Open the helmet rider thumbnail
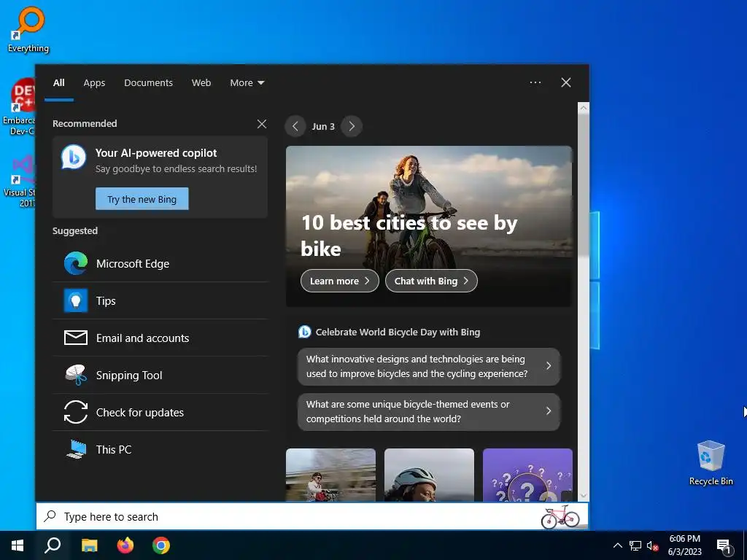The width and height of the screenshot is (747, 560). coord(429,475)
